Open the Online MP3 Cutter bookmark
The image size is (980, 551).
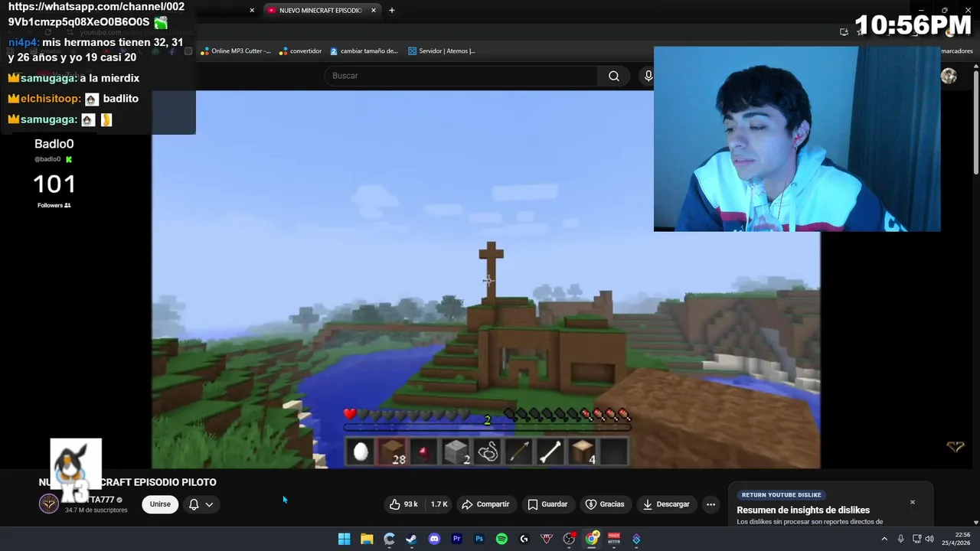(x=235, y=51)
